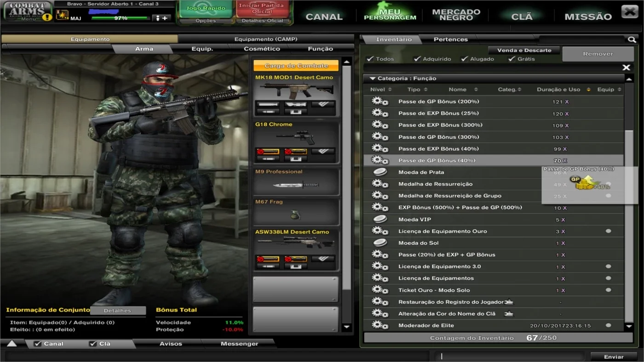Screen dimensions: 644x362
Task: Toggle the Canal chat checkbox
Action: tap(38, 344)
